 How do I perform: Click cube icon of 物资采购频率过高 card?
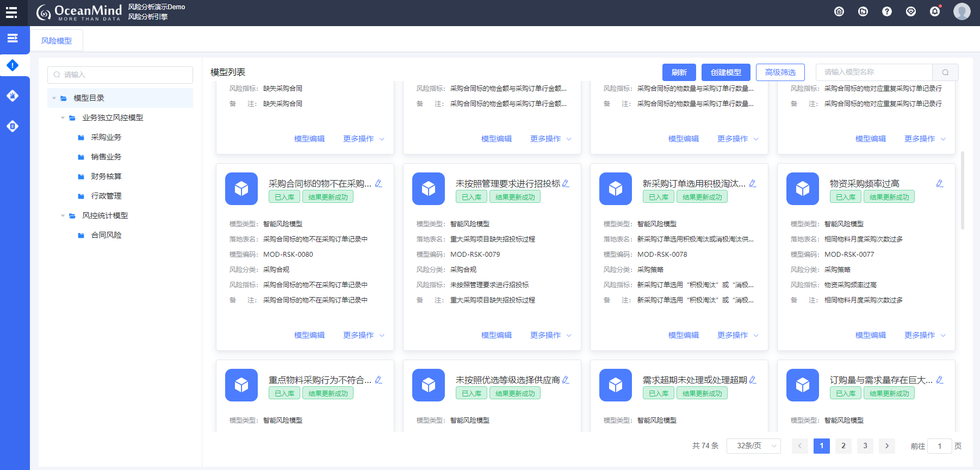coord(803,189)
